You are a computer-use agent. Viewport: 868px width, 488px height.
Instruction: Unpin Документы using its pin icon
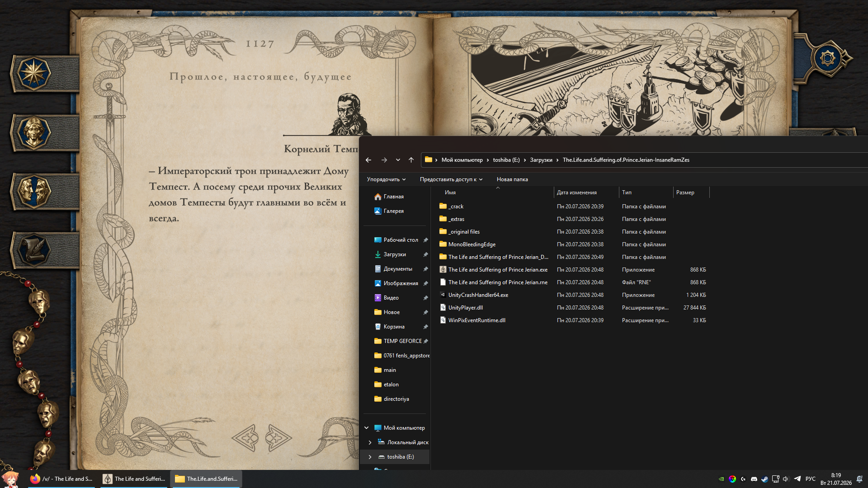click(425, 269)
